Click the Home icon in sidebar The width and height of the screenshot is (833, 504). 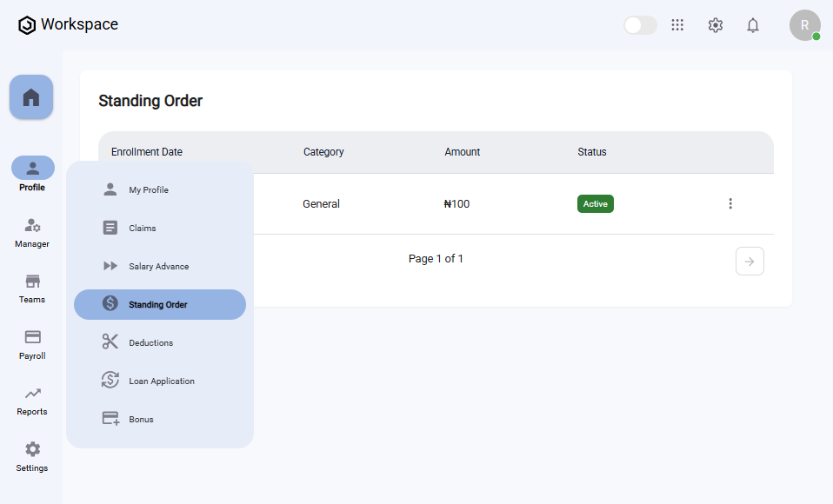pos(31,97)
